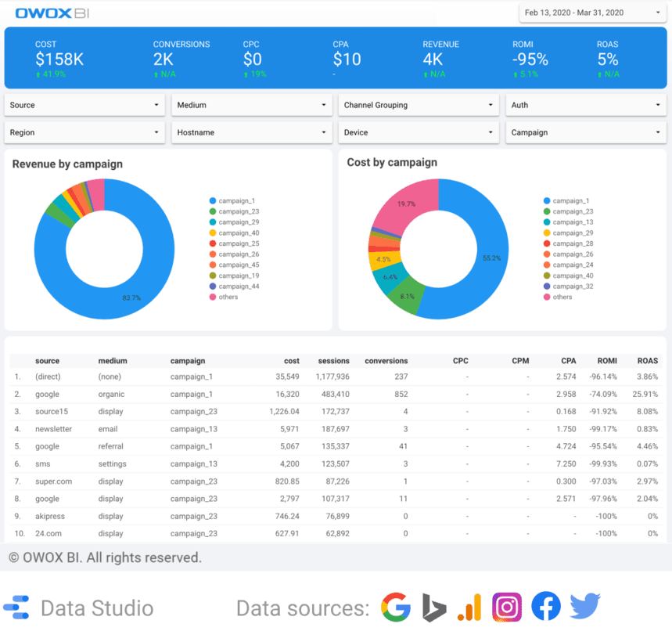Image resolution: width=672 pixels, height=631 pixels.
Task: Open the Medium filter dropdown
Action: pos(250,104)
